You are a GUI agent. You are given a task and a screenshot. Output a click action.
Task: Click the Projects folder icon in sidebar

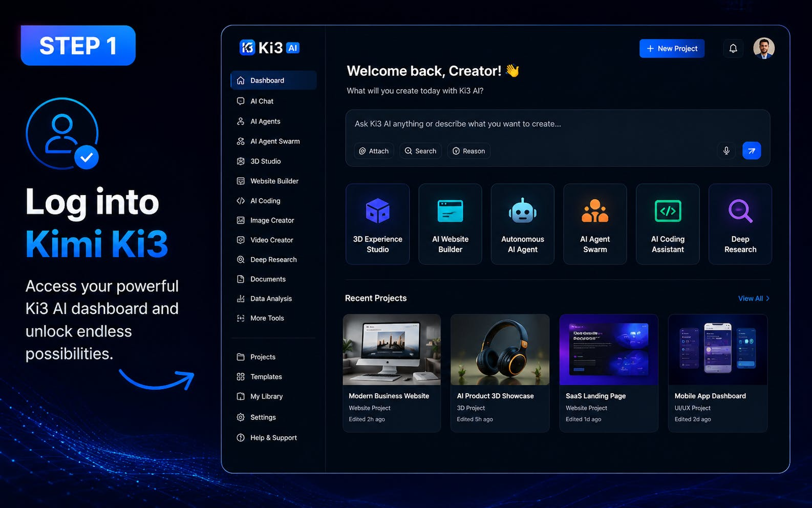click(241, 357)
